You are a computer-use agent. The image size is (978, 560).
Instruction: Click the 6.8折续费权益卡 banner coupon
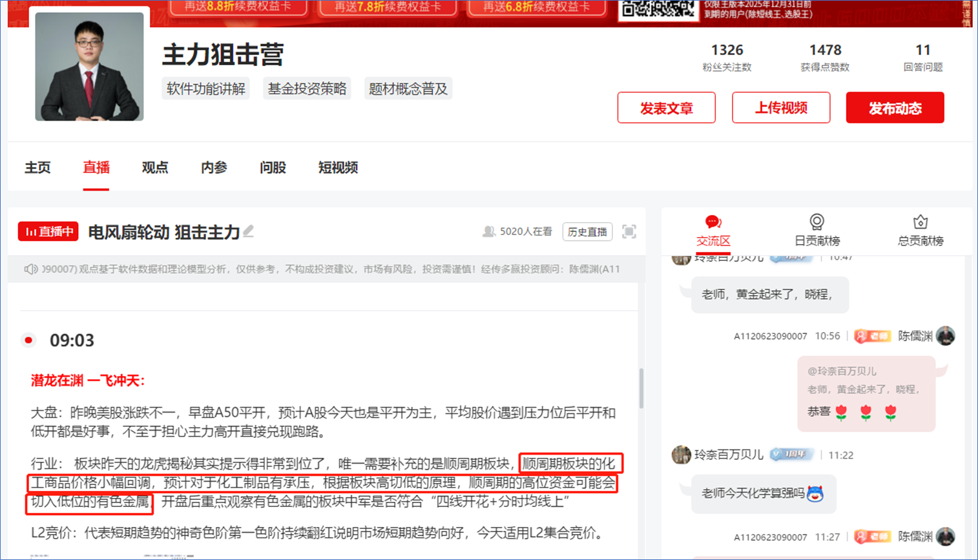[x=537, y=7]
